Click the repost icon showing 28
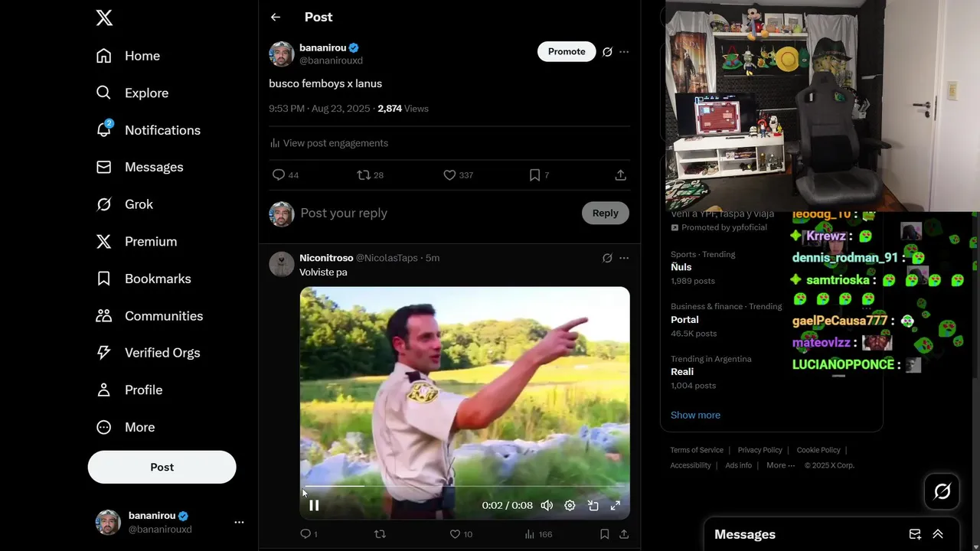The width and height of the screenshot is (980, 551). (364, 175)
